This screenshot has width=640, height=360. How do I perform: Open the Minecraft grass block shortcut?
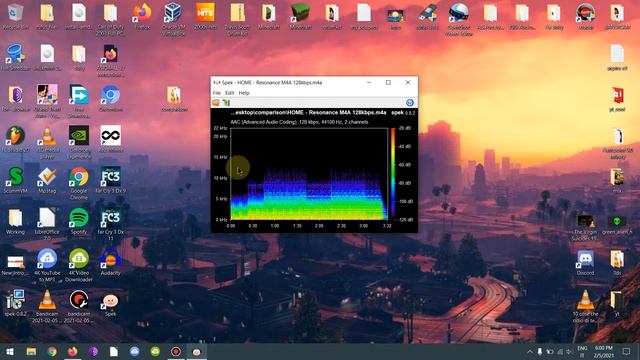pyautogui.click(x=300, y=16)
